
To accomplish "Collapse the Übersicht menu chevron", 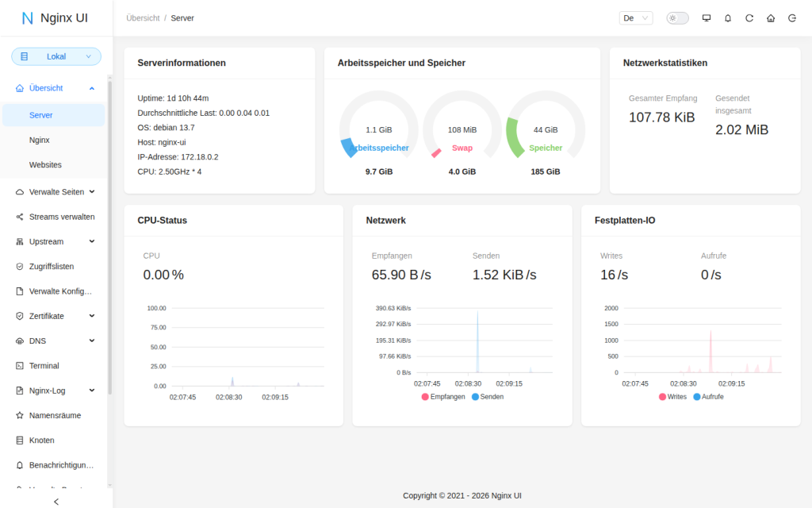I will [x=92, y=88].
